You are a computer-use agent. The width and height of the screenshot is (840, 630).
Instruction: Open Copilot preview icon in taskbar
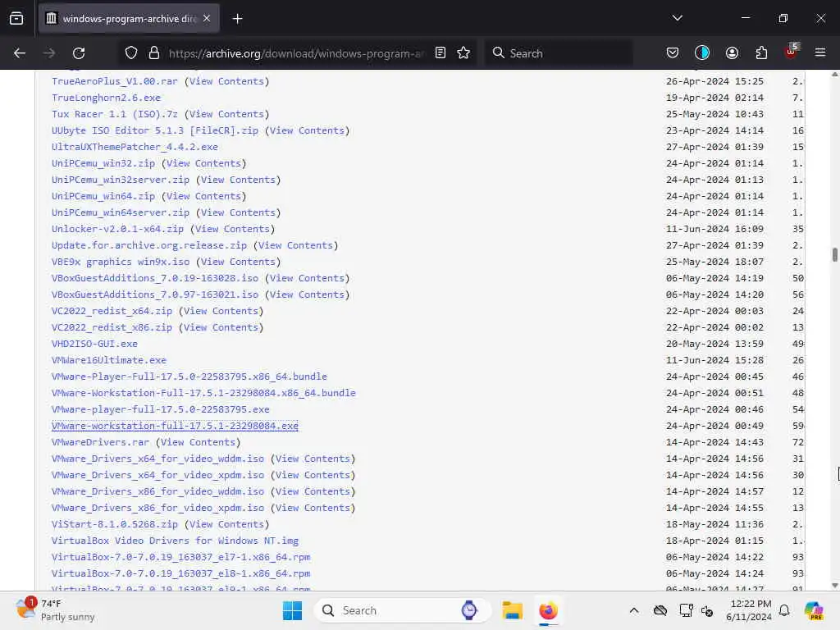click(814, 610)
